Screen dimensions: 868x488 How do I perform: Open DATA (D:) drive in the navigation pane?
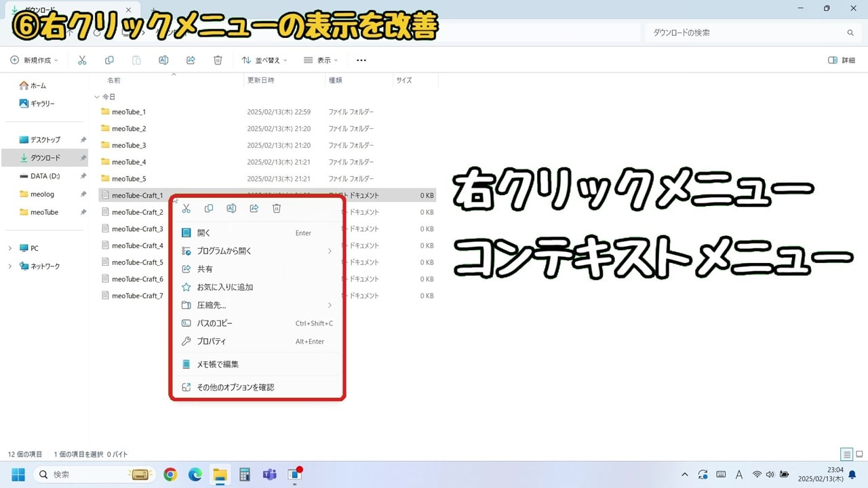[44, 176]
